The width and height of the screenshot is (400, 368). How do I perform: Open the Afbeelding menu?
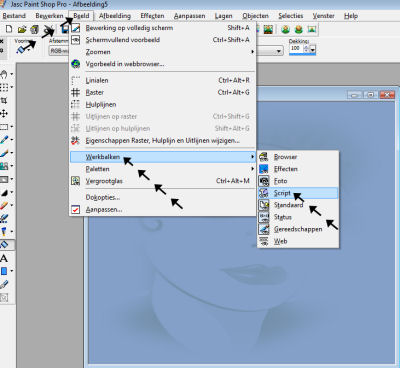(115, 16)
